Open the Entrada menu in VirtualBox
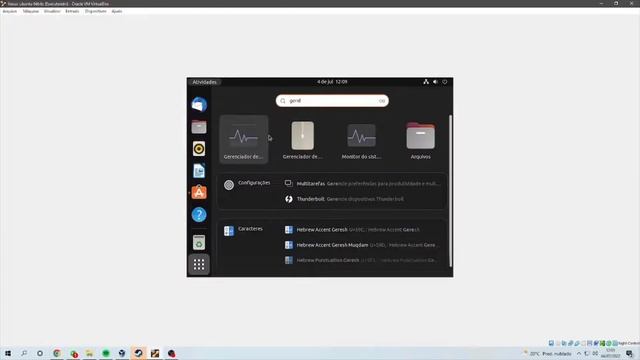This screenshot has width=640, height=360. [72, 11]
